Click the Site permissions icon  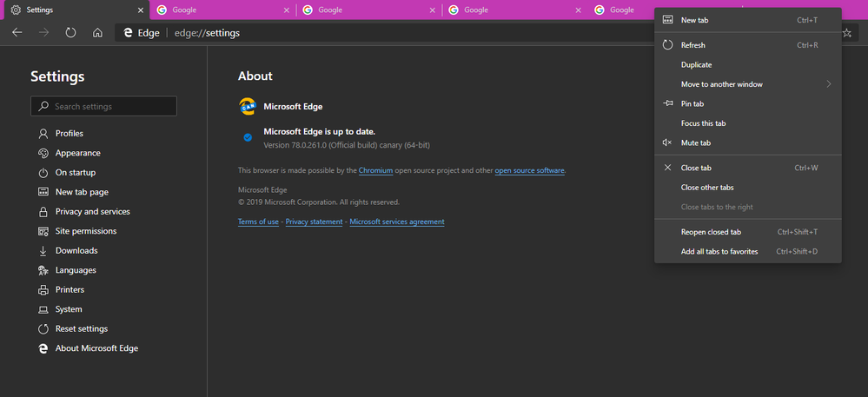43,231
